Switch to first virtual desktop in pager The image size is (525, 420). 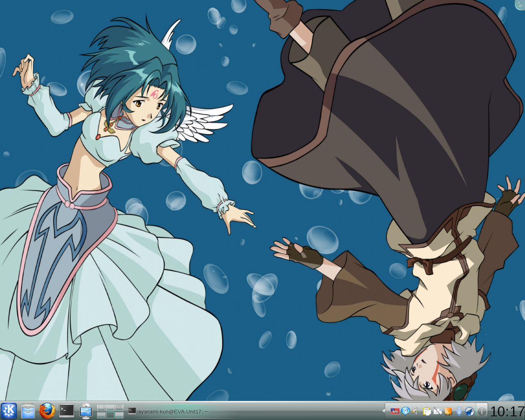coord(101,408)
